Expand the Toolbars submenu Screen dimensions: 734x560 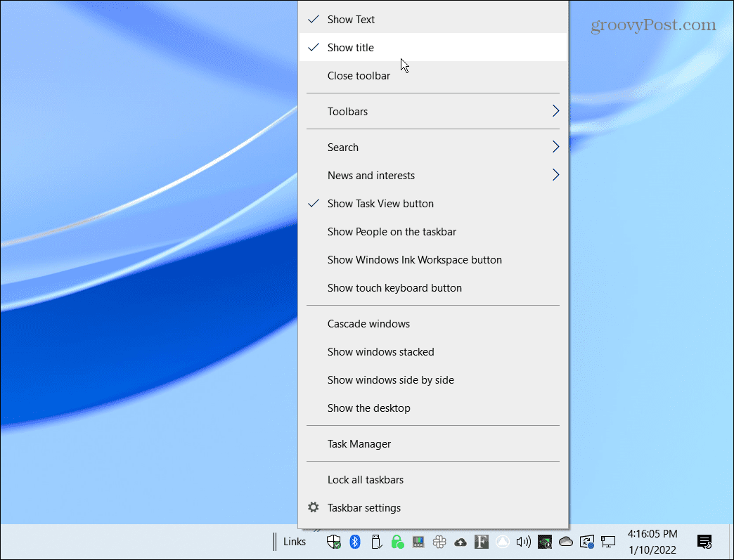point(348,111)
